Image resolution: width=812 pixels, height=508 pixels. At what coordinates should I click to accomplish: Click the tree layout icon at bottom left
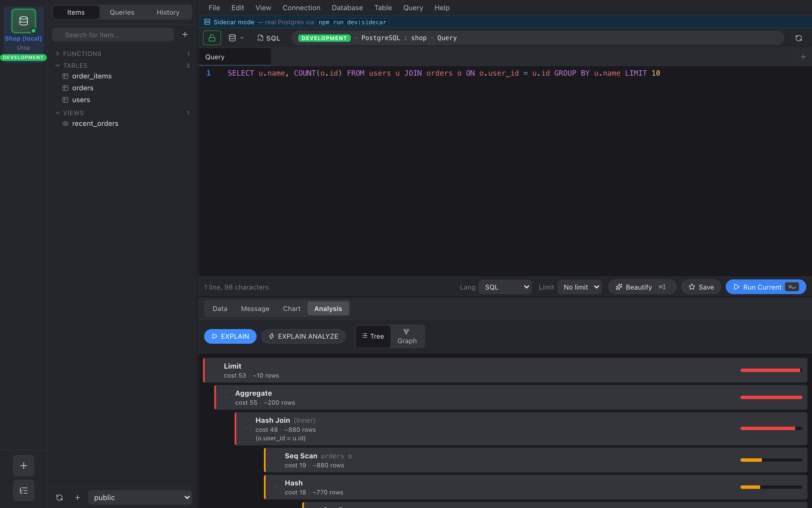23,491
